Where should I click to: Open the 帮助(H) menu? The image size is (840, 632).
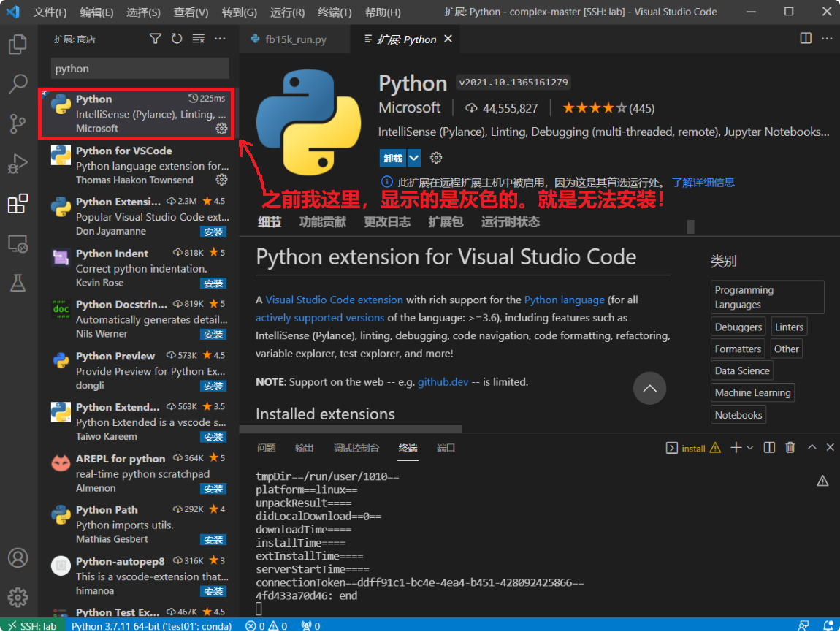pyautogui.click(x=383, y=12)
